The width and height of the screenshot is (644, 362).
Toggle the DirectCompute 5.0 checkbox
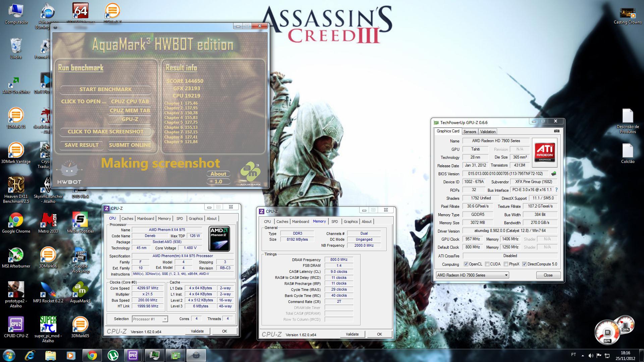tap(524, 264)
